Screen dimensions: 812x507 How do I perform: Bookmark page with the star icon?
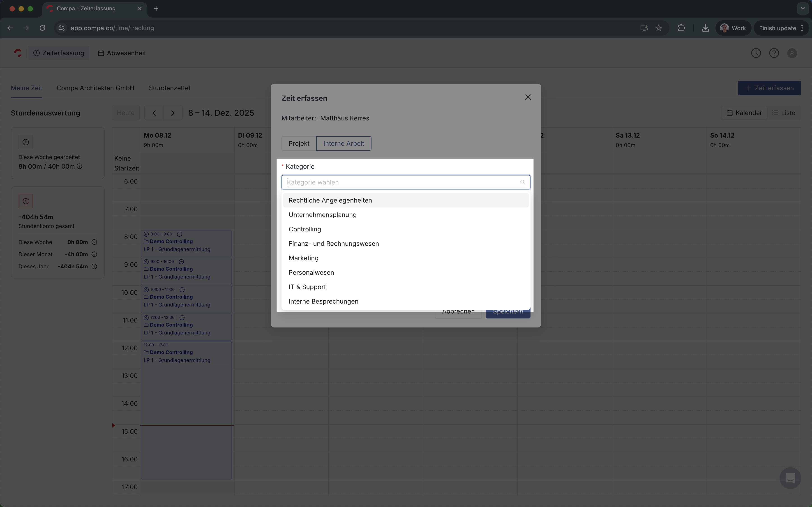point(658,28)
